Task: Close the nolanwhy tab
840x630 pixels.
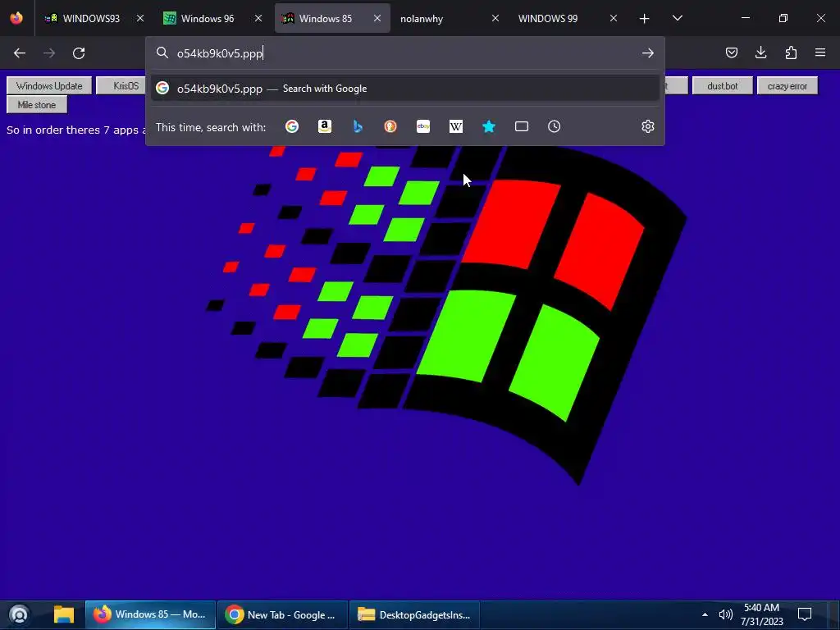Action: [x=495, y=18]
